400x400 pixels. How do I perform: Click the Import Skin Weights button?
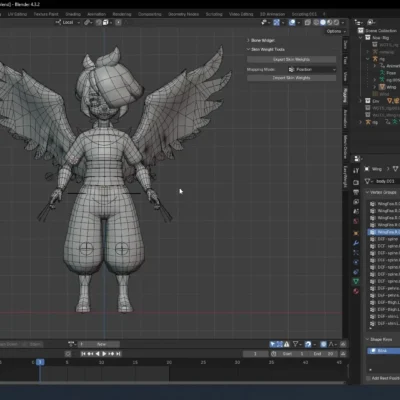(291, 78)
